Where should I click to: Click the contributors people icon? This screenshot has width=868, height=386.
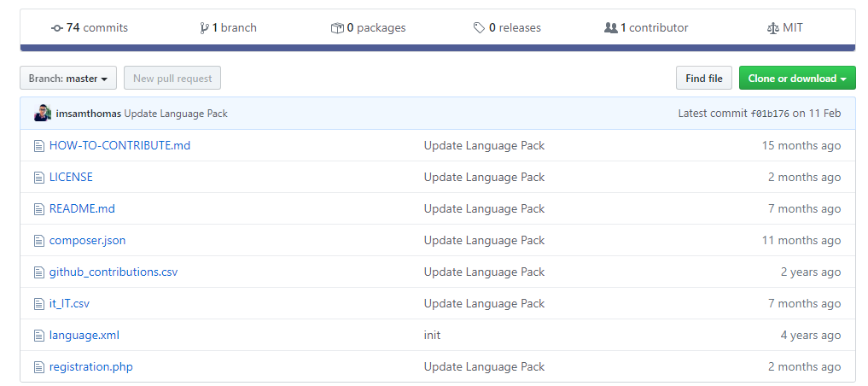(x=610, y=28)
